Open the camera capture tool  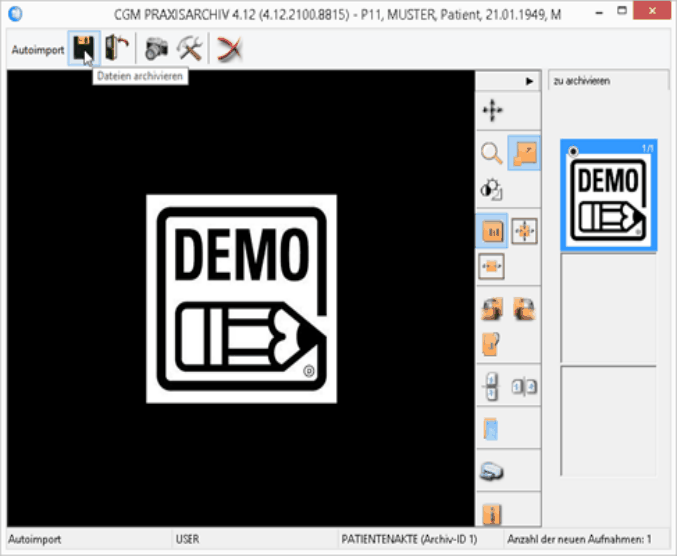click(x=156, y=48)
